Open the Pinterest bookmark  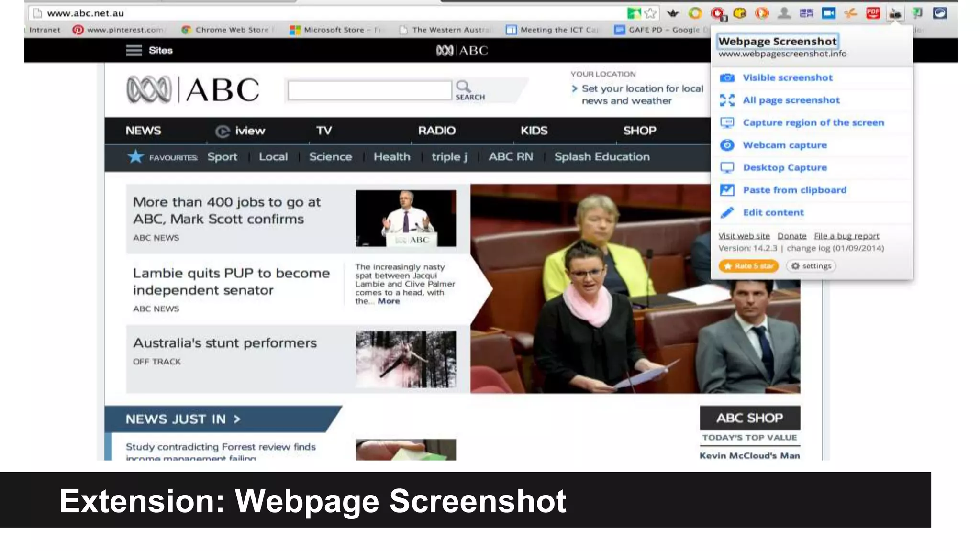pyautogui.click(x=119, y=30)
